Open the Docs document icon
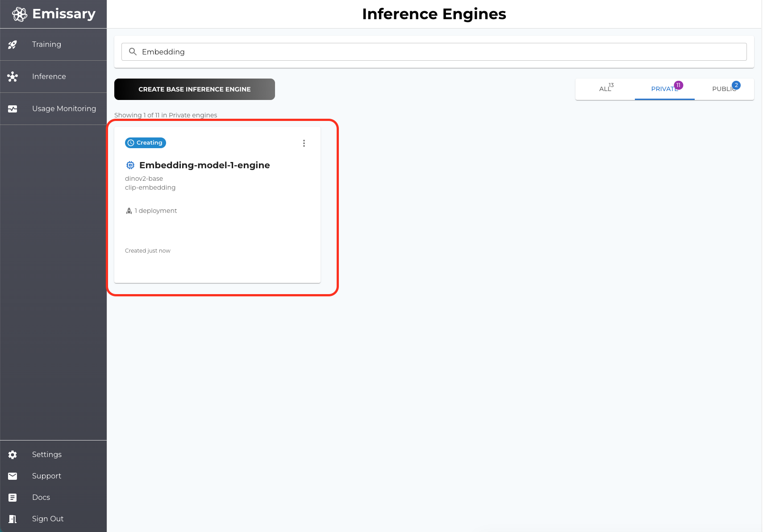 click(13, 497)
